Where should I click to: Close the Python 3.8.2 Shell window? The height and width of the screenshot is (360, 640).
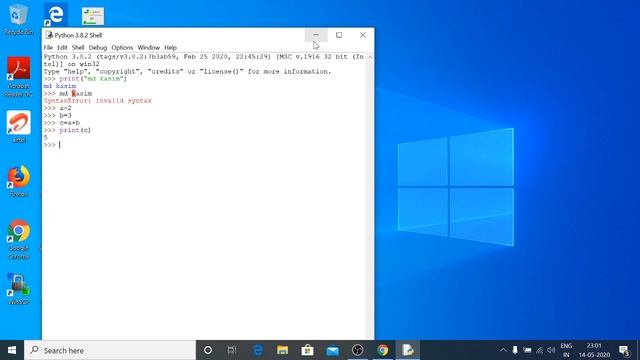click(362, 35)
